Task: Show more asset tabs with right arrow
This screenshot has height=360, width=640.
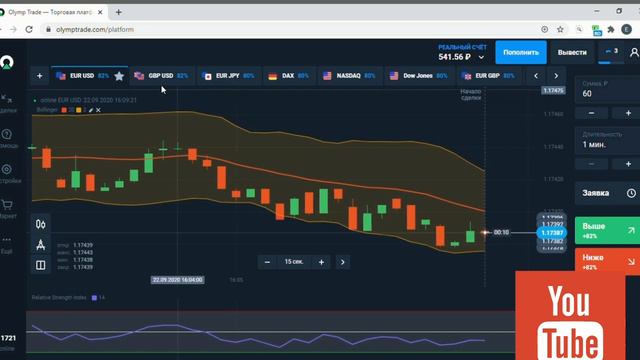Action: pyautogui.click(x=556, y=76)
